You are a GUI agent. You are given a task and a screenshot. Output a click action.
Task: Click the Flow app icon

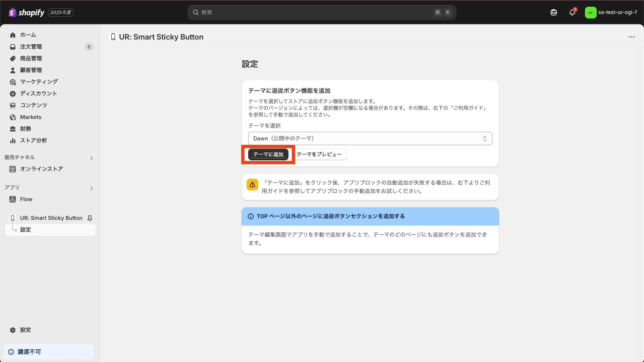pos(13,199)
